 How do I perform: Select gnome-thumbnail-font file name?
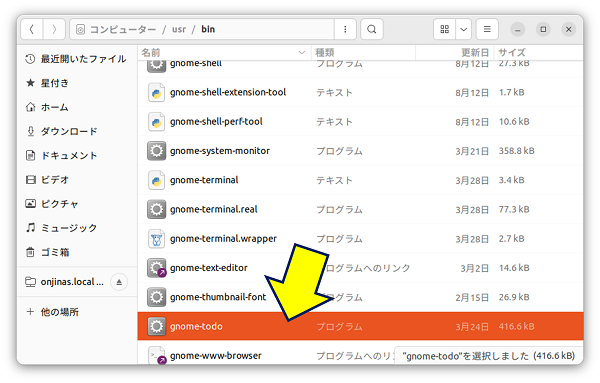pyautogui.click(x=218, y=297)
